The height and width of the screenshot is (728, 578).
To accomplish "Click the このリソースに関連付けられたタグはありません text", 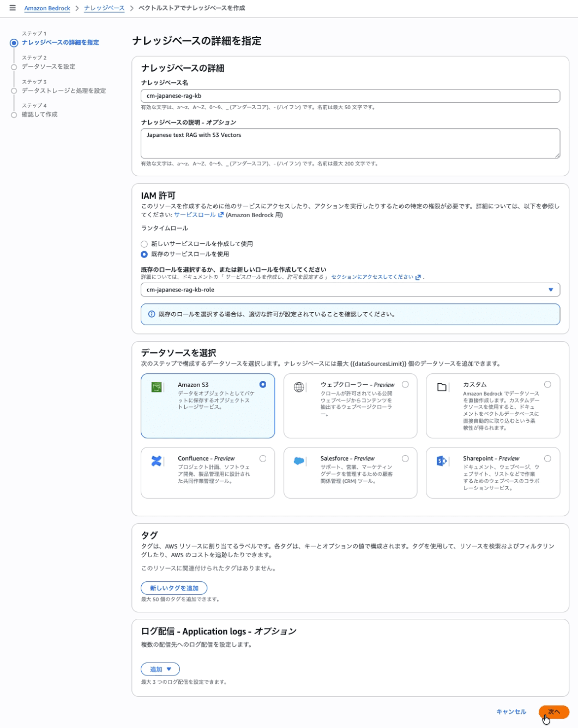I will coord(209,568).
